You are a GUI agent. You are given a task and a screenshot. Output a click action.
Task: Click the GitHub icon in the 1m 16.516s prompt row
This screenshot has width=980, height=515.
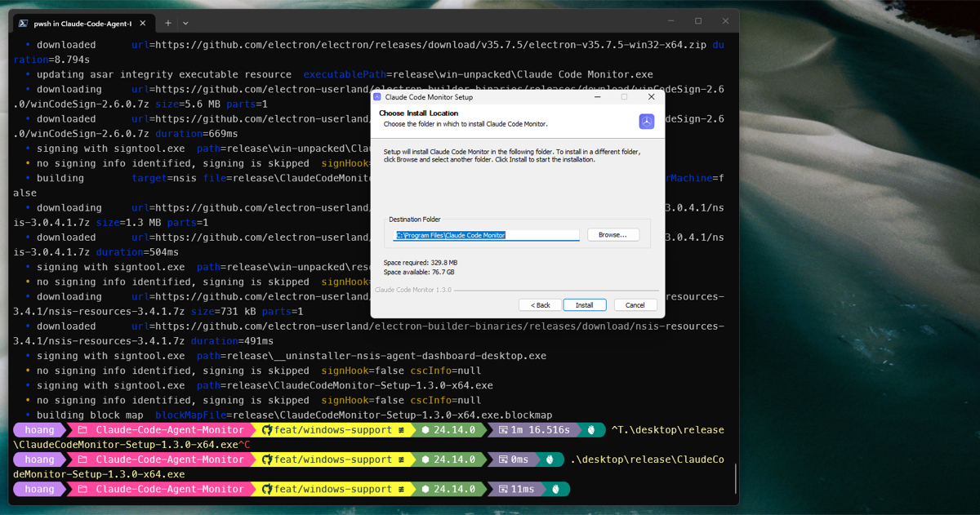[x=267, y=430]
